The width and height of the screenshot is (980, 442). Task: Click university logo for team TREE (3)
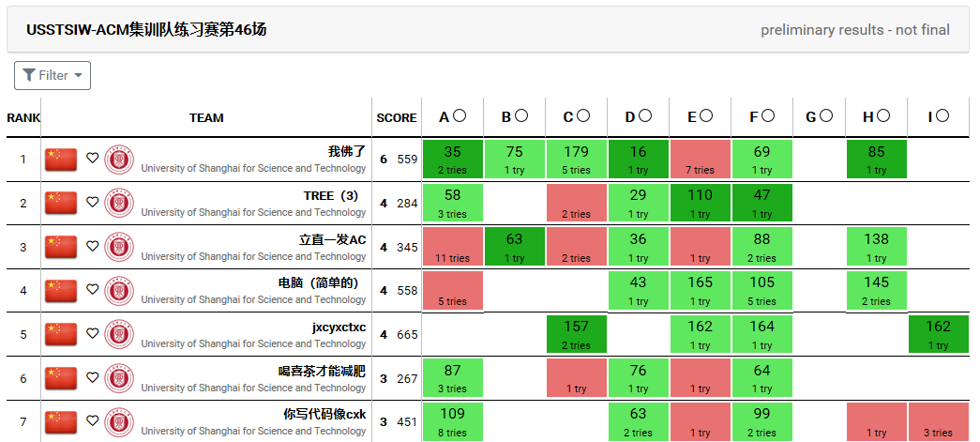119,203
